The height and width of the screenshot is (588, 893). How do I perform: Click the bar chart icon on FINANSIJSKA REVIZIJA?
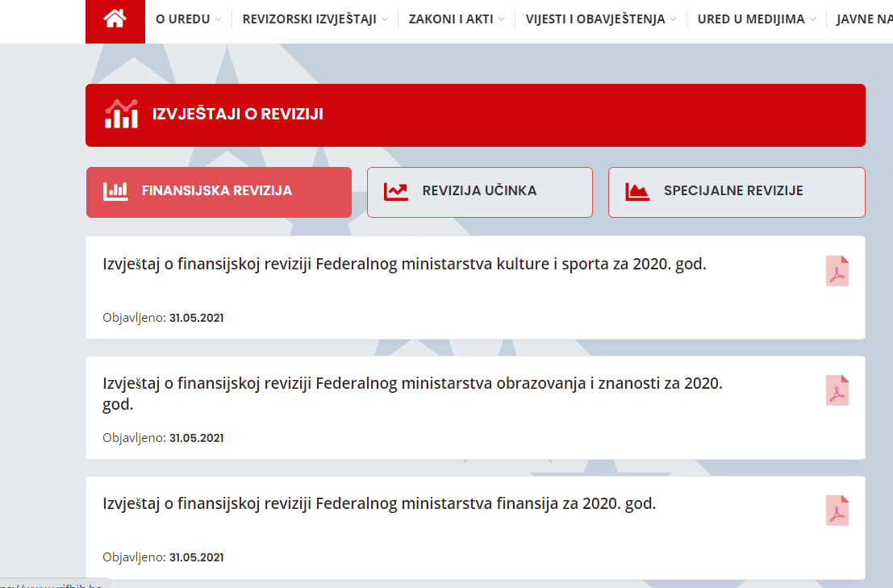tap(116, 191)
